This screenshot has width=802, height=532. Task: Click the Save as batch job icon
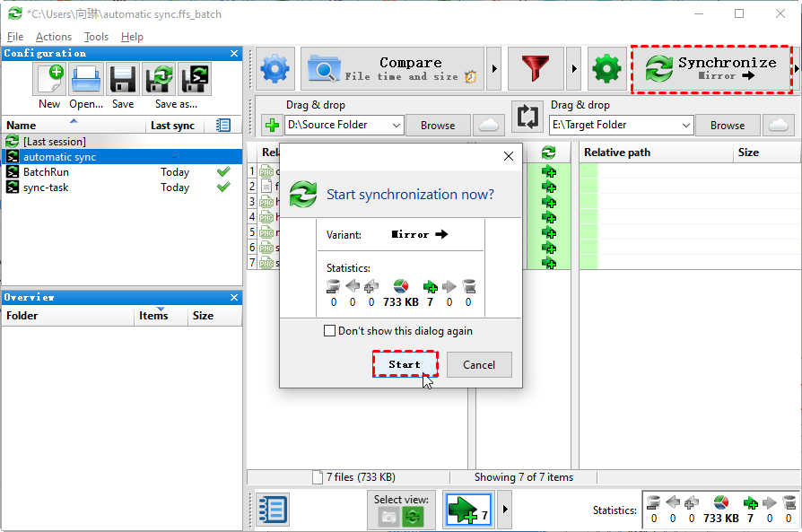click(x=195, y=80)
